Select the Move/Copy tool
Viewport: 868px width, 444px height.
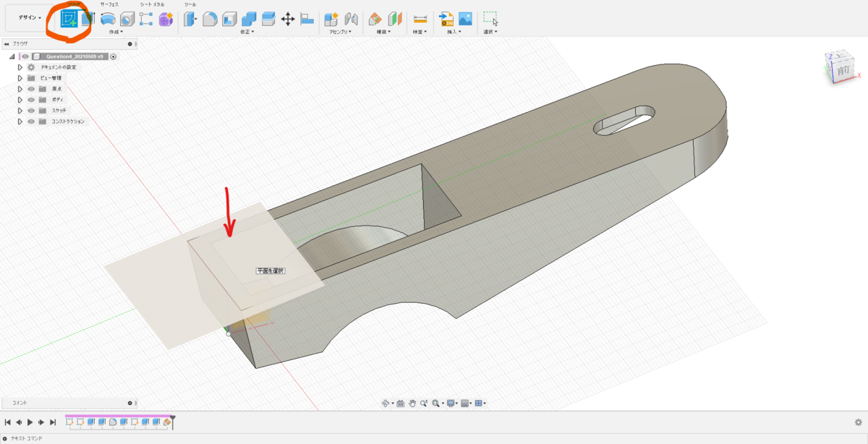click(288, 19)
